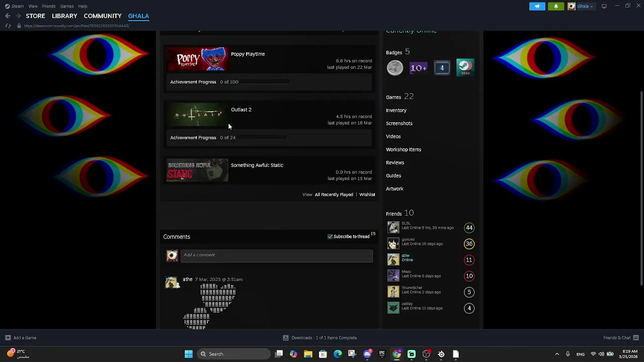Open File Explorer from taskbar
This screenshot has width=644, height=362.
point(308,354)
